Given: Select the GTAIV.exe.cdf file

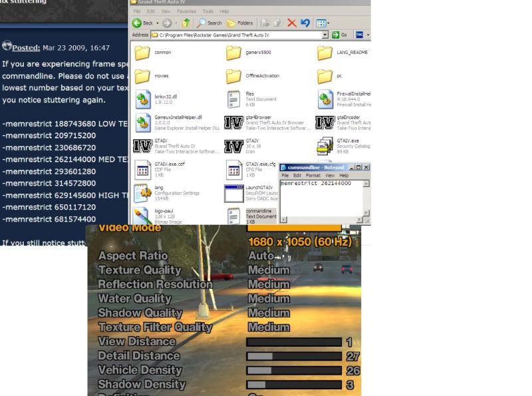Looking at the screenshot, I should (160, 169).
